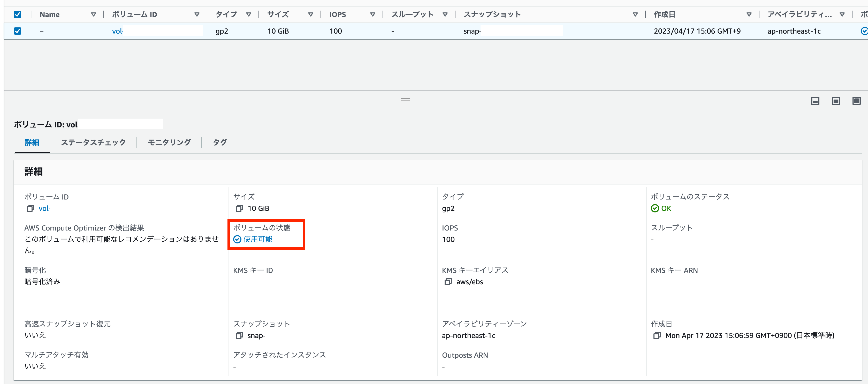Deselect the checkbox on the volume row

point(17,31)
